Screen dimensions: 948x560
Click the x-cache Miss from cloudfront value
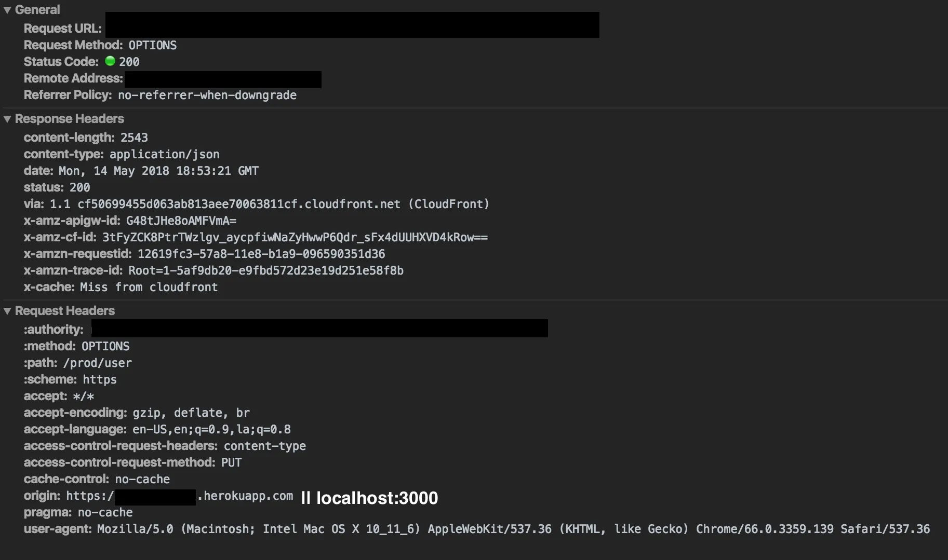click(149, 287)
